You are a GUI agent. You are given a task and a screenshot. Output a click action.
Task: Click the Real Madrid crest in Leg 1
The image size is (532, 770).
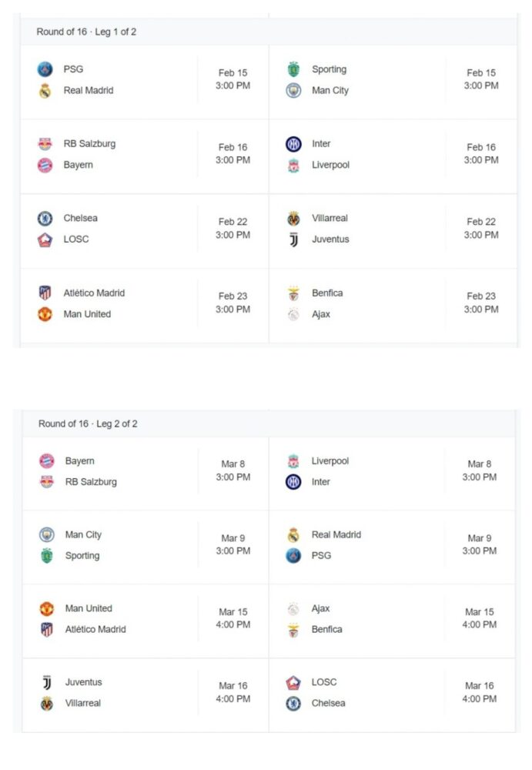click(x=45, y=90)
